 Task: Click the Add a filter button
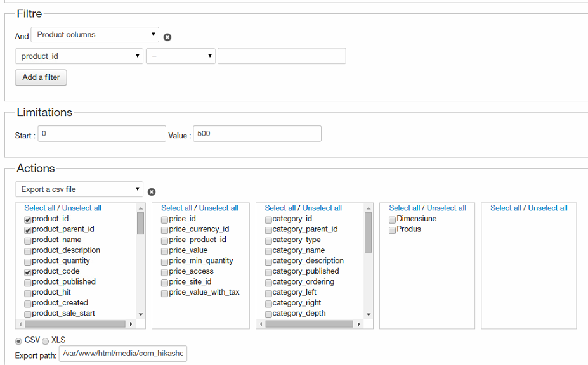pyautogui.click(x=41, y=77)
